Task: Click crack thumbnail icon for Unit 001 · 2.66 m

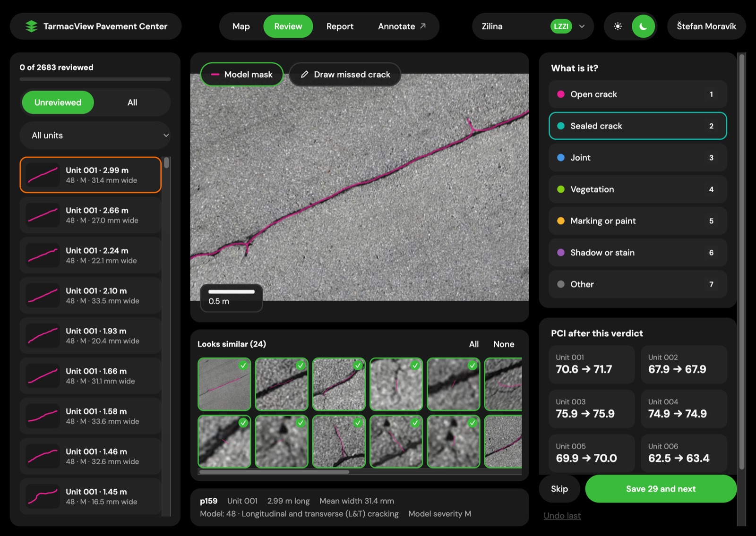Action: [x=43, y=215]
